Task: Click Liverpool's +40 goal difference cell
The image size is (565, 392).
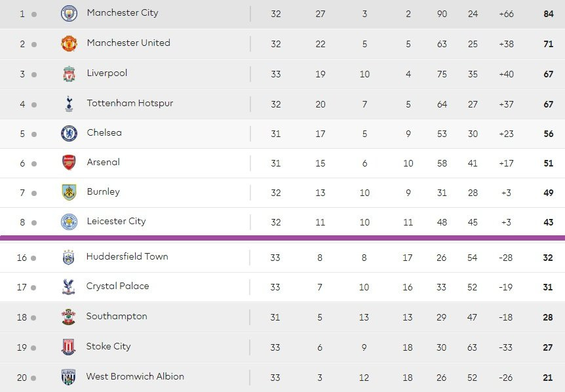Action: pyautogui.click(x=506, y=74)
